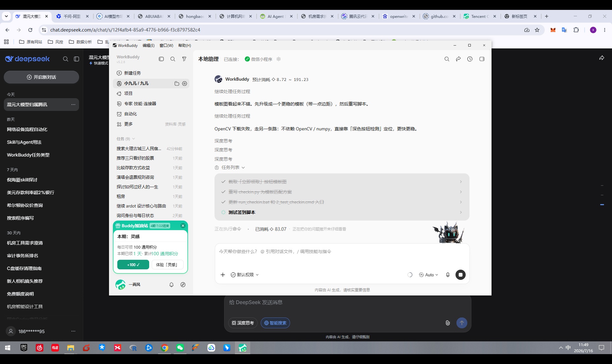
Task: Open the 窗口(W) menu
Action: pos(166,46)
